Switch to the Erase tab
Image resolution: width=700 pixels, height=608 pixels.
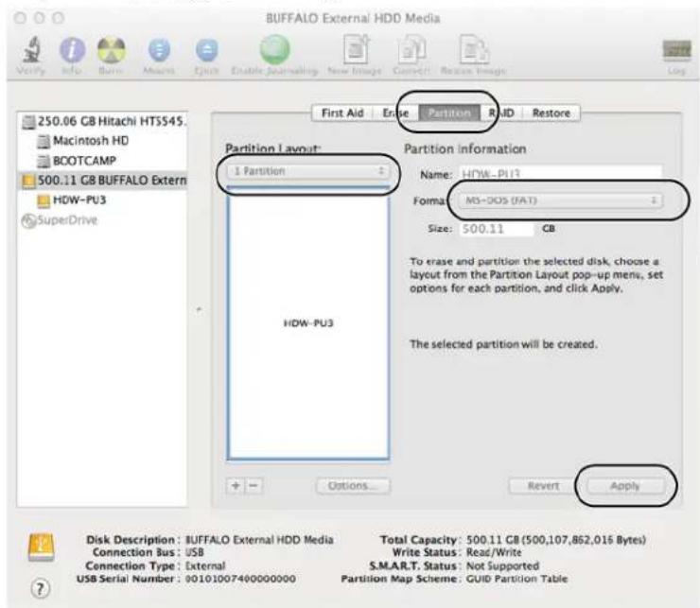pyautogui.click(x=395, y=113)
